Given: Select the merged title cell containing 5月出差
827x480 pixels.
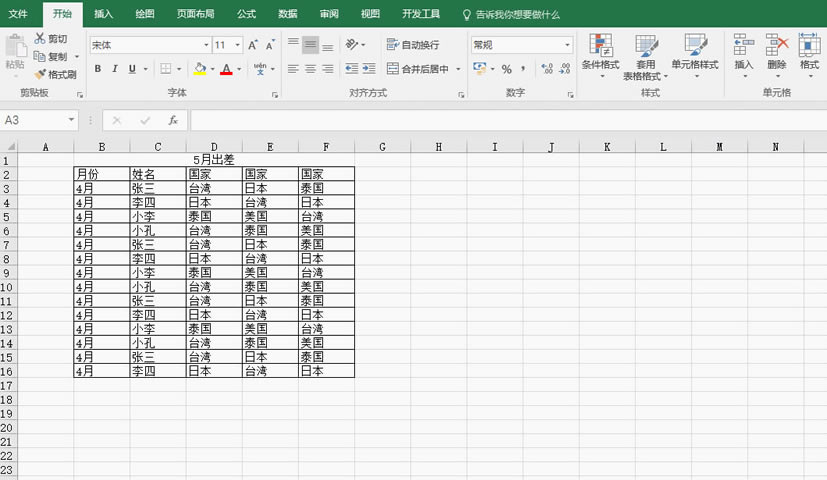Looking at the screenshot, I should (x=213, y=160).
